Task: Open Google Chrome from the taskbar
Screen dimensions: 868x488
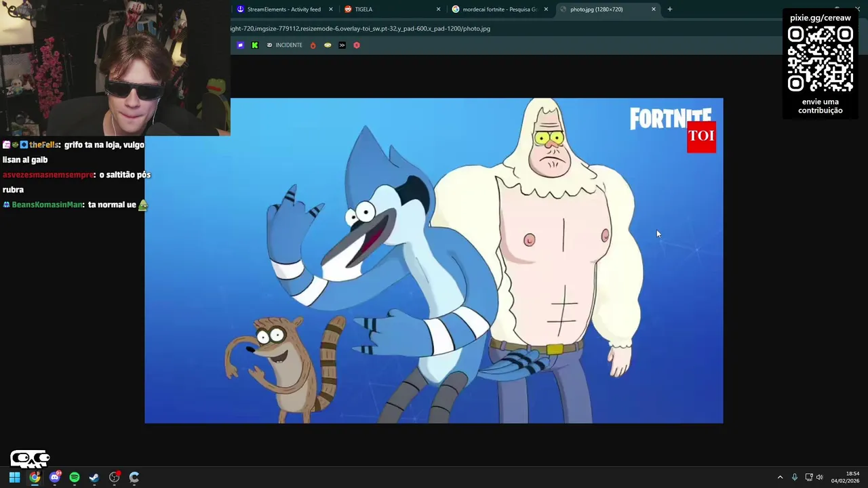Action: [x=35, y=477]
